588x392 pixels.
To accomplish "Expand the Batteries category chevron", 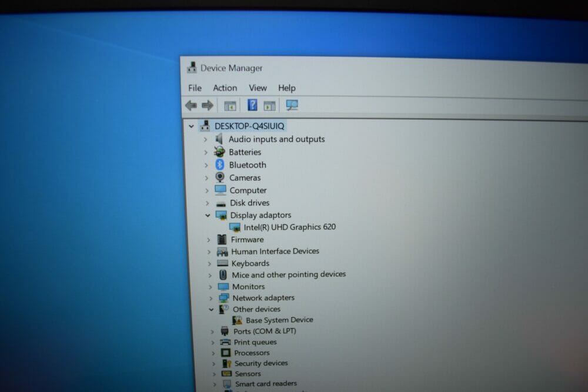I will pyautogui.click(x=206, y=153).
